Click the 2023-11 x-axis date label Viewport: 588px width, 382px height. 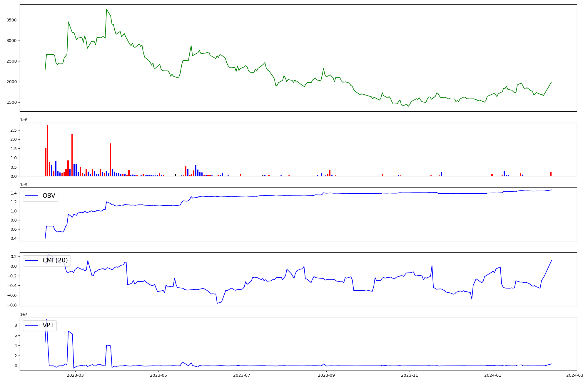point(410,375)
